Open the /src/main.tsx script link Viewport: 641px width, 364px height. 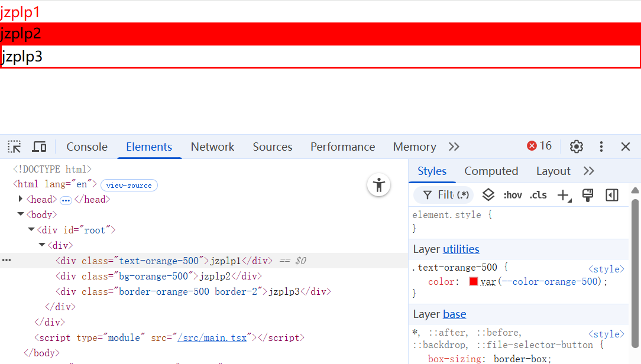tap(212, 338)
